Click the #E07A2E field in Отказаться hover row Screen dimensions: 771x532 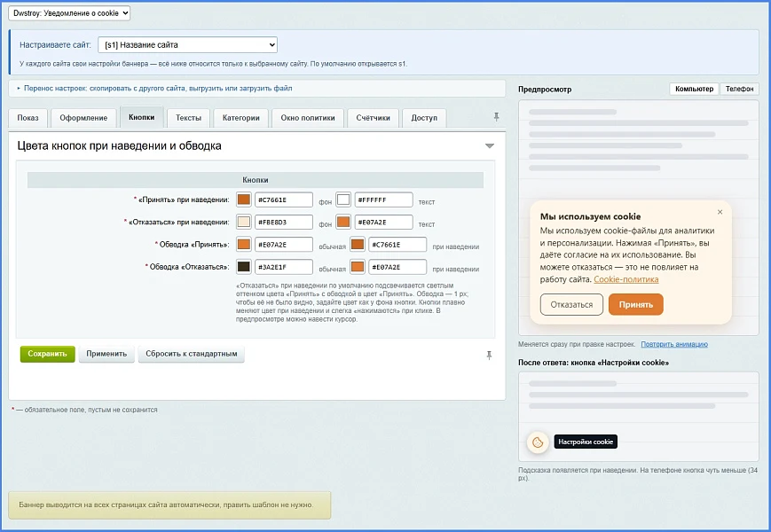point(383,222)
